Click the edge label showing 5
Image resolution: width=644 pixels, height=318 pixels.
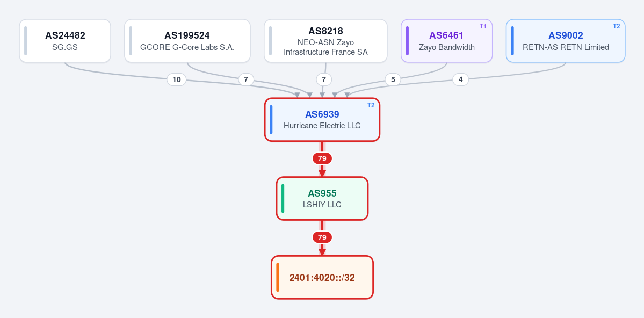[x=393, y=79]
